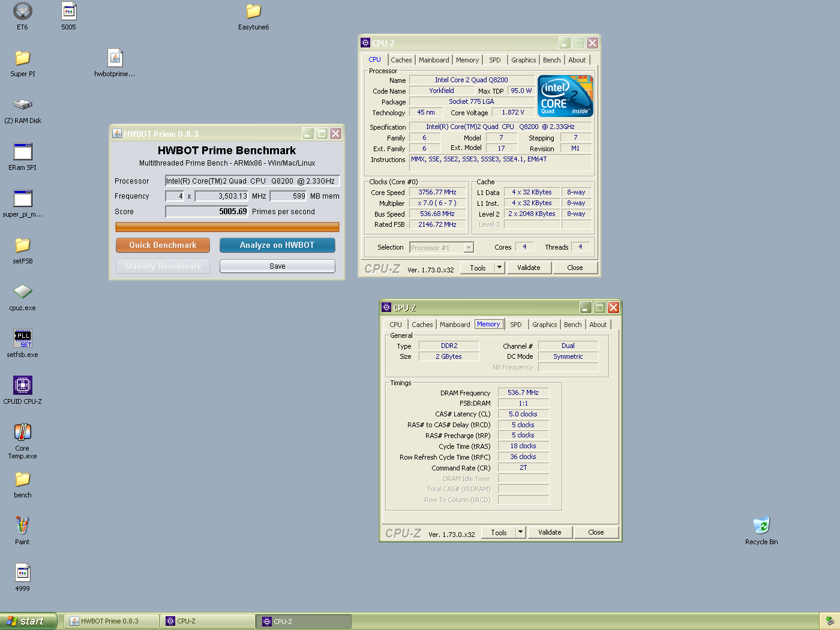The image size is (840, 630).
Task: Switch to CPU tab in lower CPU-Z
Action: coord(395,325)
